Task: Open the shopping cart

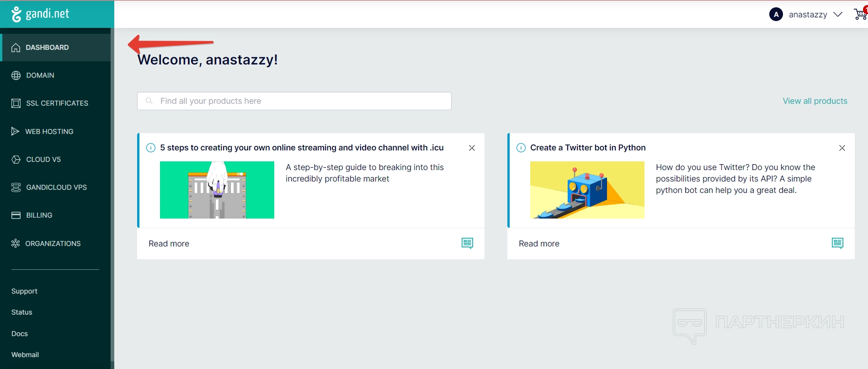Action: coord(861,14)
